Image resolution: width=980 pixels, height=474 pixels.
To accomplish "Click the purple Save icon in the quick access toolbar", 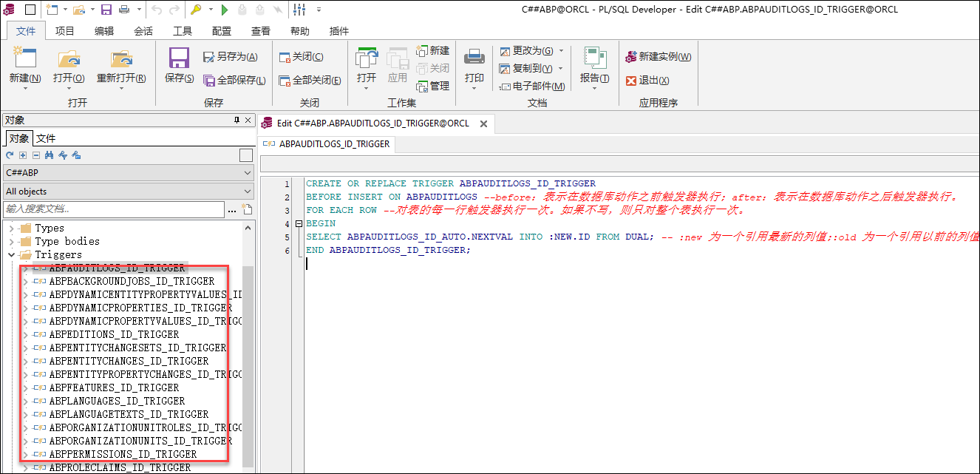I will pyautogui.click(x=106, y=10).
